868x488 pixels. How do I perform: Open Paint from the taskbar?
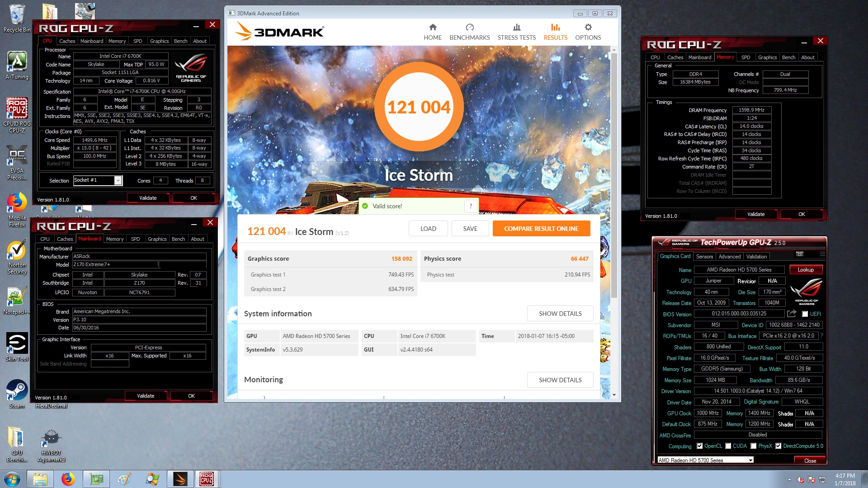pyautogui.click(x=124, y=479)
